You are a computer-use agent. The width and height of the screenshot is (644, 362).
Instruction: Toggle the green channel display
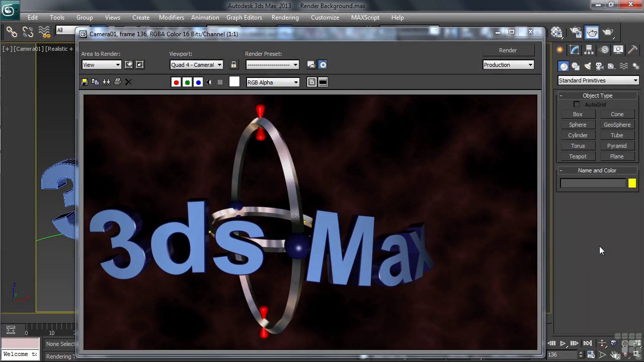click(187, 82)
